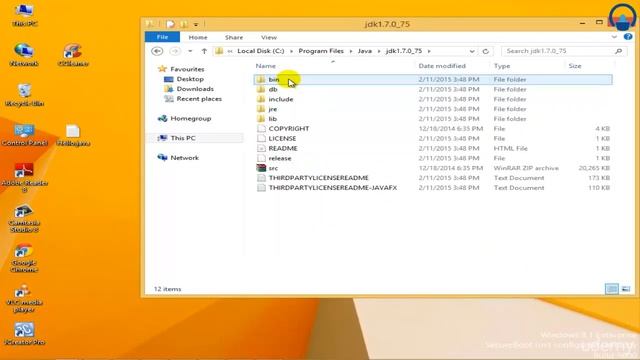Select the Hello.java file on desktop
Screen dimensions: 640x360
point(73,135)
